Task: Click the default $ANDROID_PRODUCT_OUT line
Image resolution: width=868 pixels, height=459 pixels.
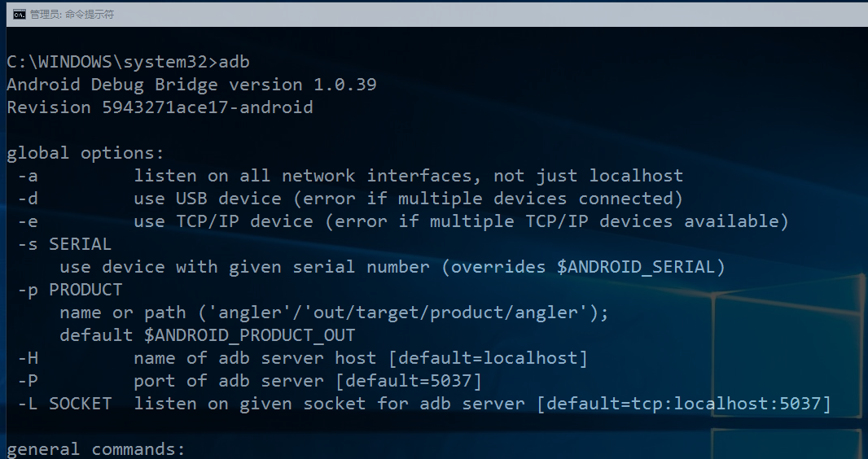Action: [208, 335]
